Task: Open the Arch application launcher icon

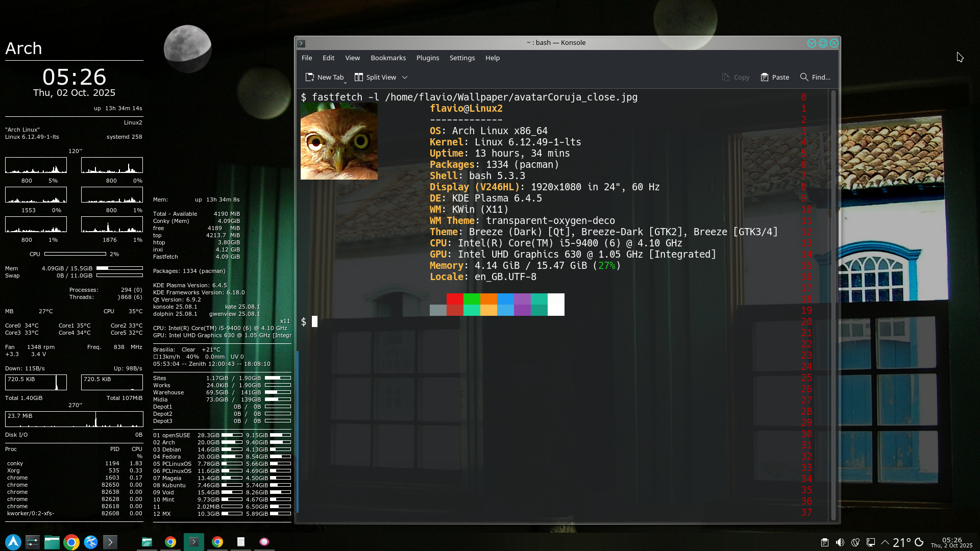Action: pyautogui.click(x=13, y=542)
